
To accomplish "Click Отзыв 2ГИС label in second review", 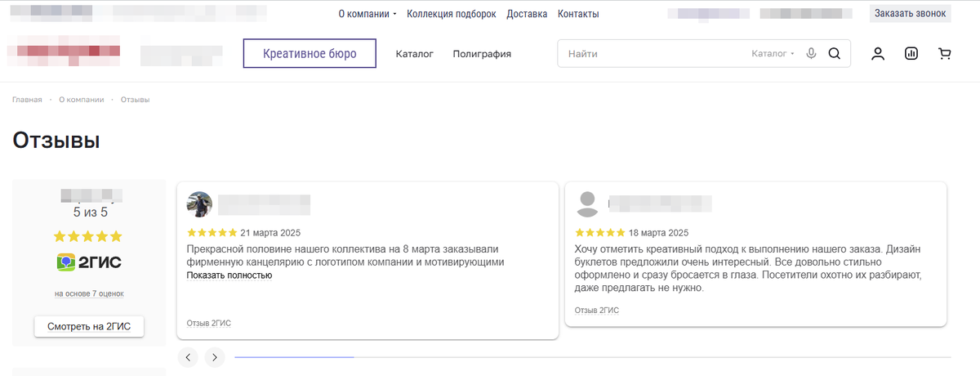I will click(597, 311).
